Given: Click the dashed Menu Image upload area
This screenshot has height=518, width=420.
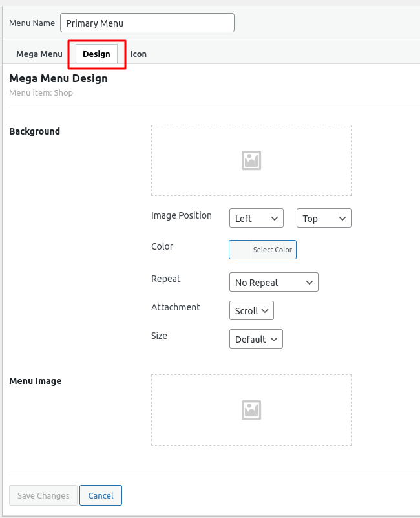Looking at the screenshot, I should click(251, 410).
